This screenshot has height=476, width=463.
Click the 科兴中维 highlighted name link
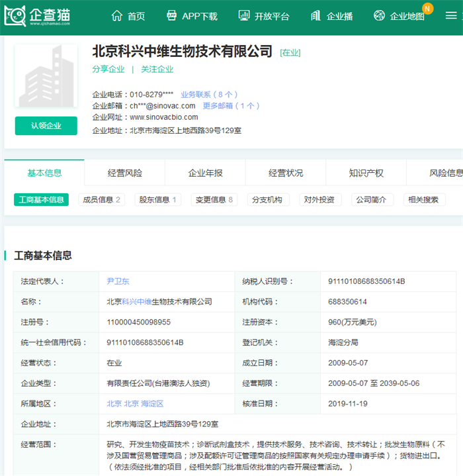point(137,302)
